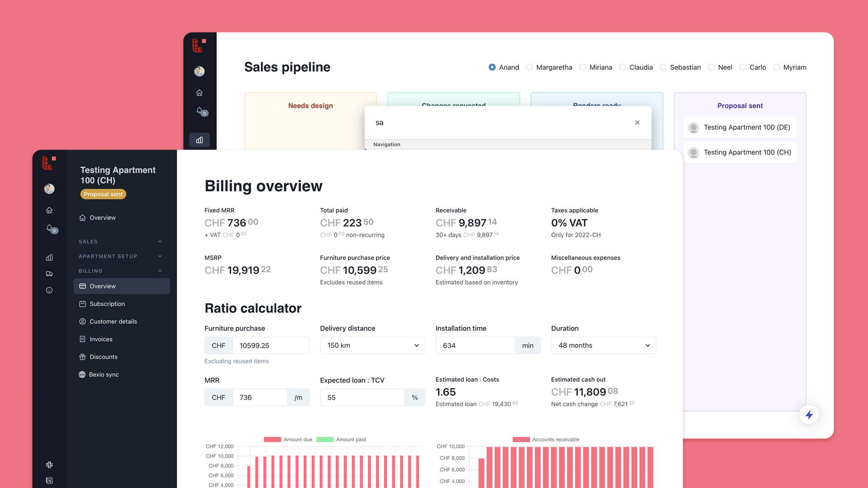The image size is (868, 488).
Task: Open bar chart icon in back window sidebar
Action: point(199,140)
